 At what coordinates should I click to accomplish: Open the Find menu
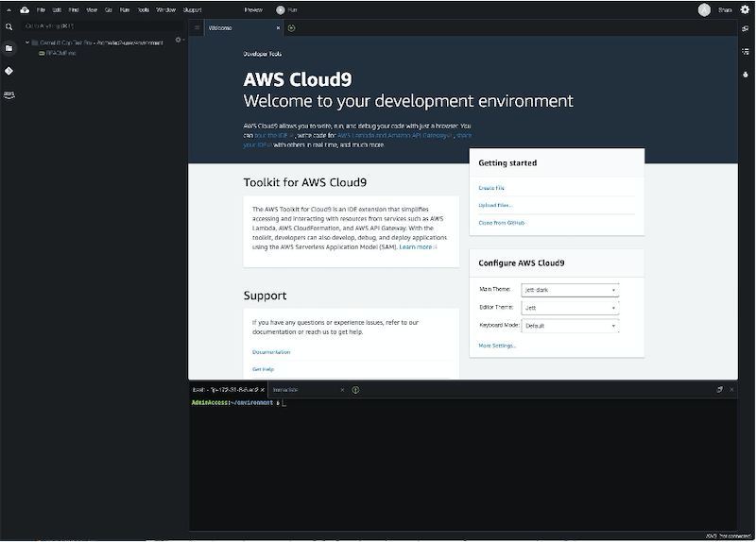pyautogui.click(x=74, y=9)
